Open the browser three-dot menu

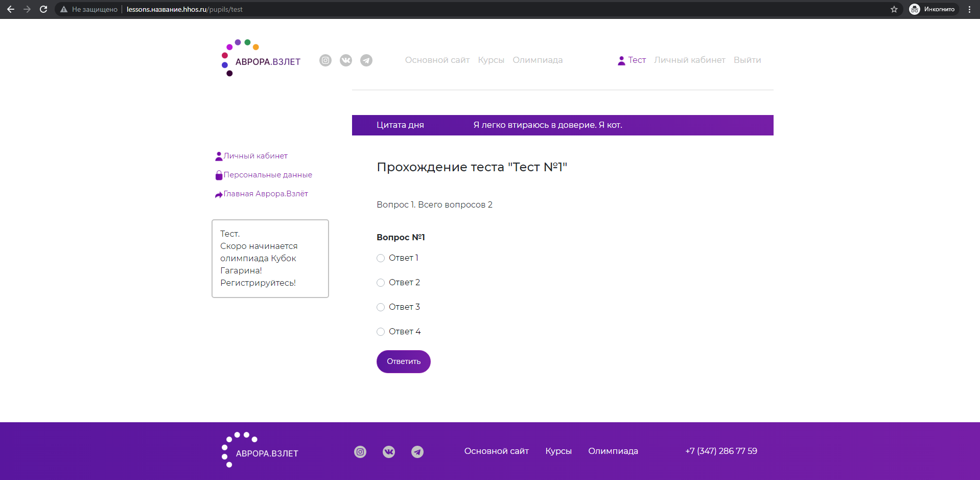click(x=969, y=9)
